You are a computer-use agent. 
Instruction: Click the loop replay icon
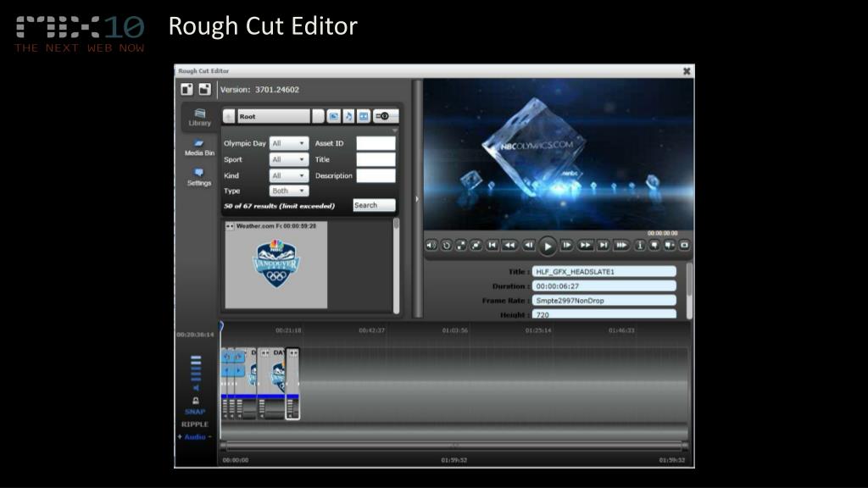[446, 245]
